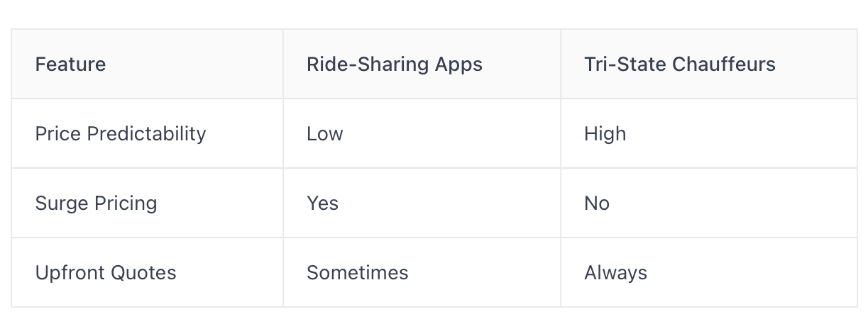
Task: Click the word Apps in the header
Action: (459, 65)
